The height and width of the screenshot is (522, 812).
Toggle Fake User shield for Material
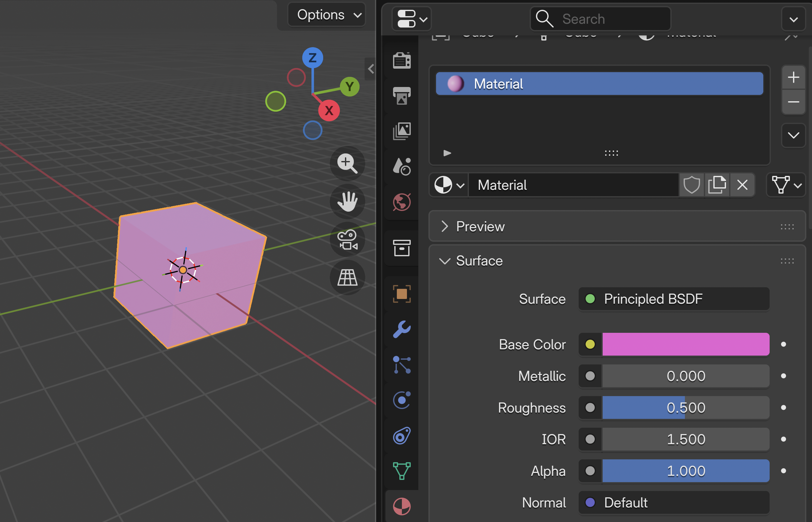pyautogui.click(x=692, y=185)
